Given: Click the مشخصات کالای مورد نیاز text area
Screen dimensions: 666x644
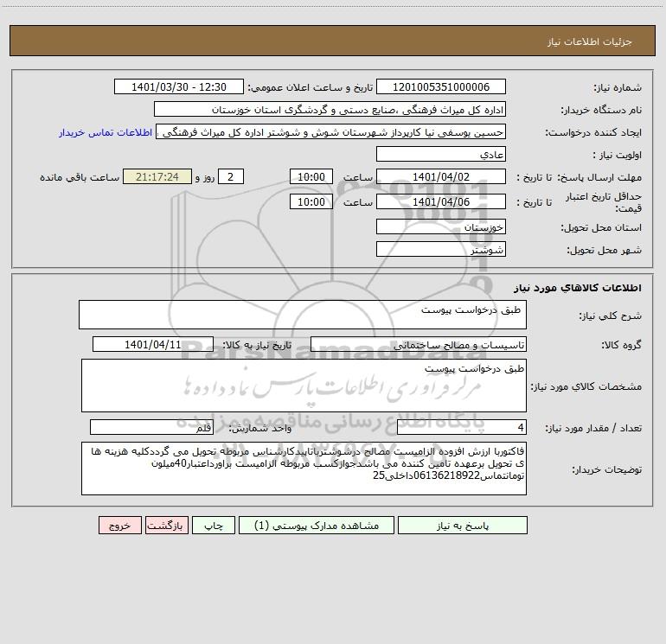Looking at the screenshot, I should pyautogui.click(x=304, y=386).
